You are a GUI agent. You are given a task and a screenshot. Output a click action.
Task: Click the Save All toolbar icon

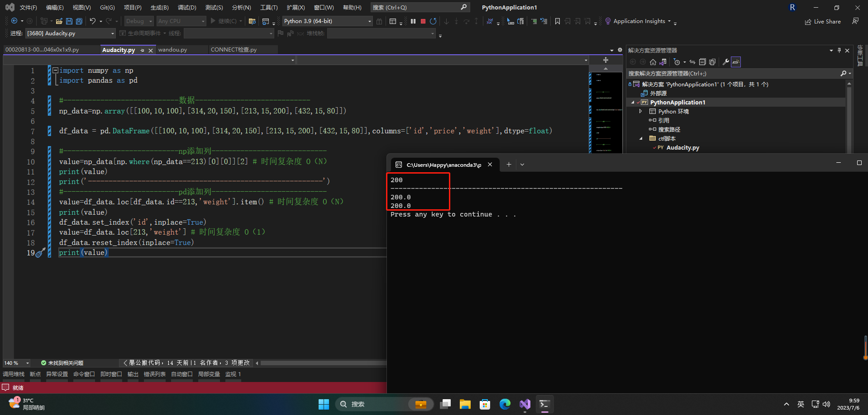coord(79,21)
